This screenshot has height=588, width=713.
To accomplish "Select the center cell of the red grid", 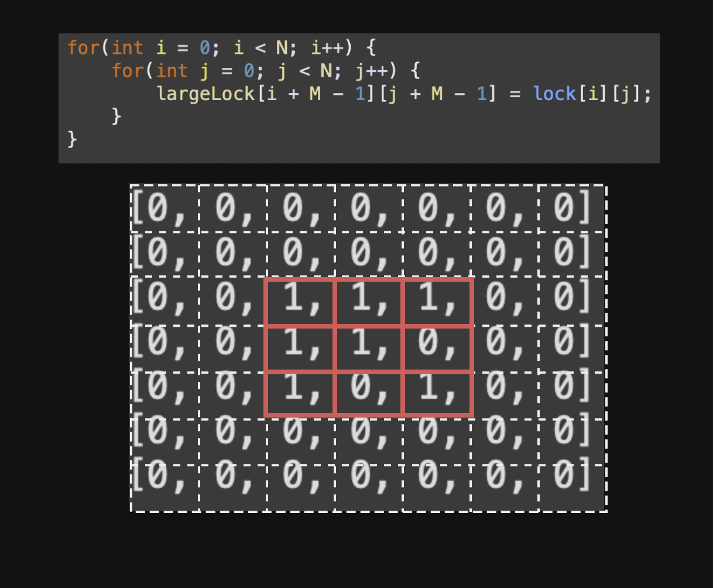I will (x=368, y=348).
